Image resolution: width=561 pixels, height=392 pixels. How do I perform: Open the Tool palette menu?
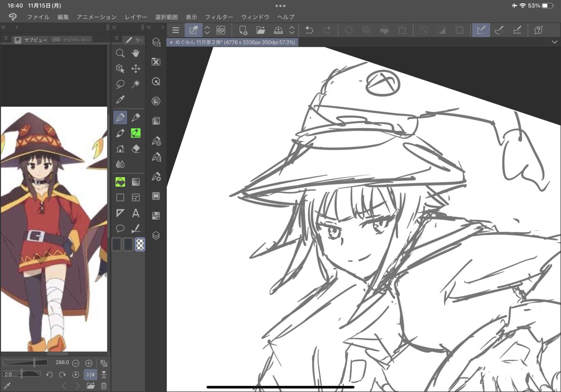pos(116,39)
